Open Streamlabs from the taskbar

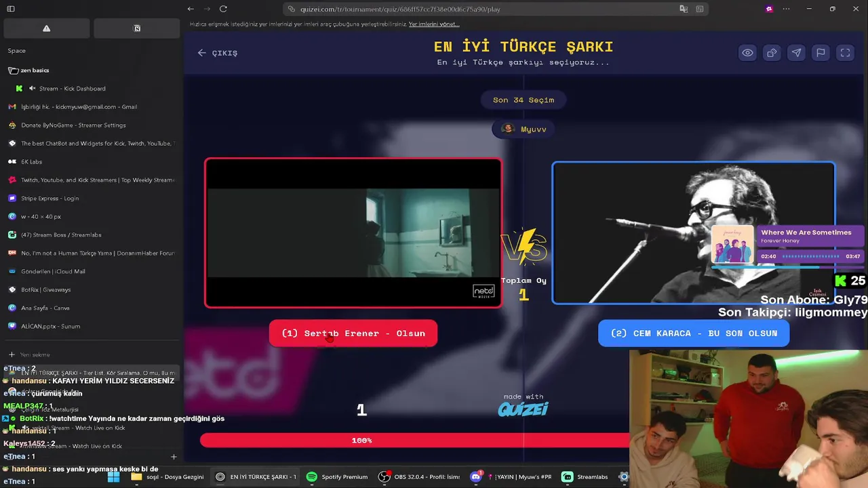[585, 477]
